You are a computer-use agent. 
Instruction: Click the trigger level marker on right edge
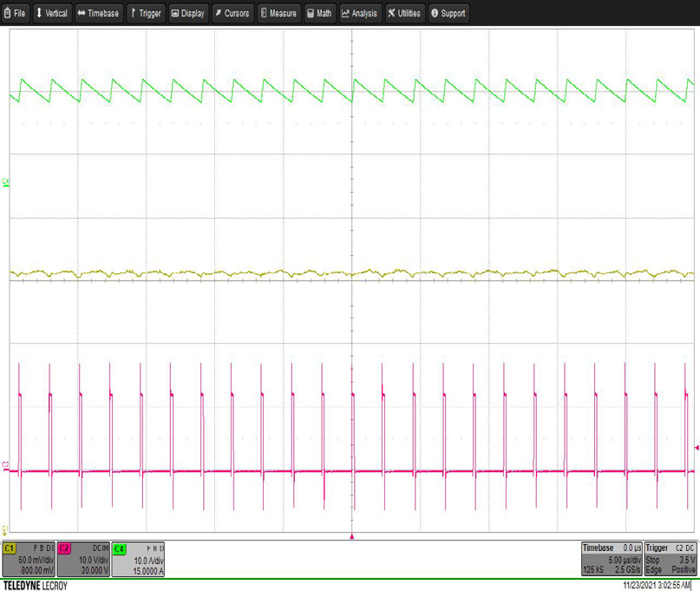[x=696, y=448]
